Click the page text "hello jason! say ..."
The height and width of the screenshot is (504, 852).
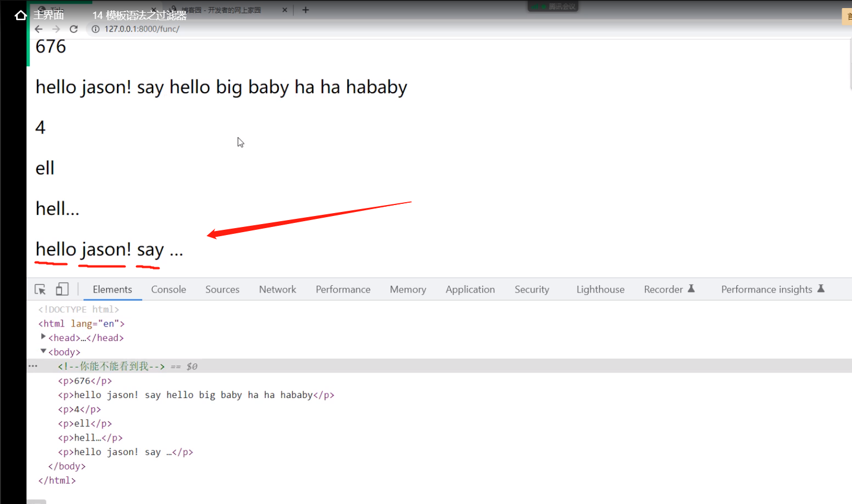109,249
